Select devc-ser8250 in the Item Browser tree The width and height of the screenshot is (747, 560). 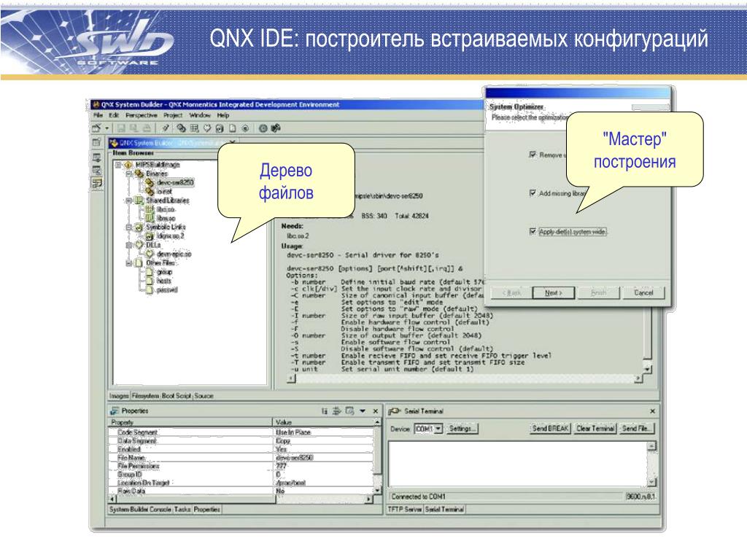coord(175,182)
